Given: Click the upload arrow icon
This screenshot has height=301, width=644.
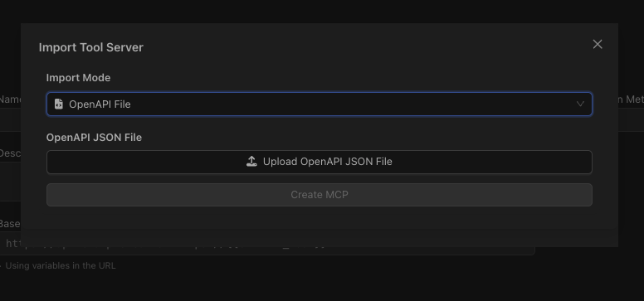Looking at the screenshot, I should coord(251,162).
